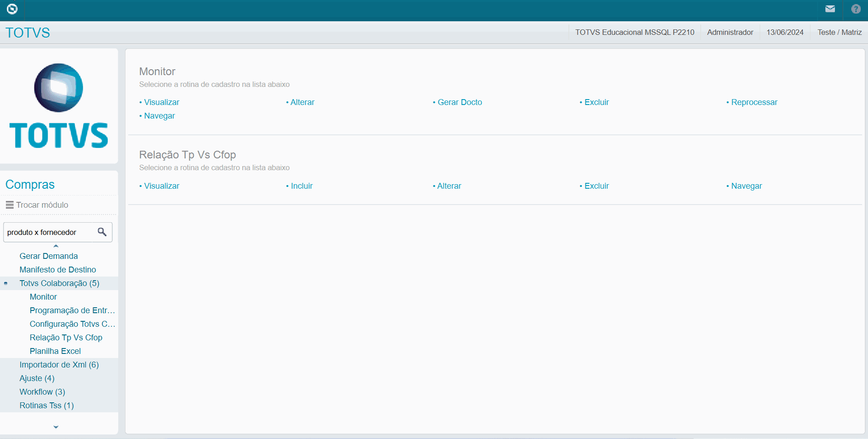868x439 pixels.
Task: Select Monitor in the sidebar menu
Action: [x=43, y=297]
